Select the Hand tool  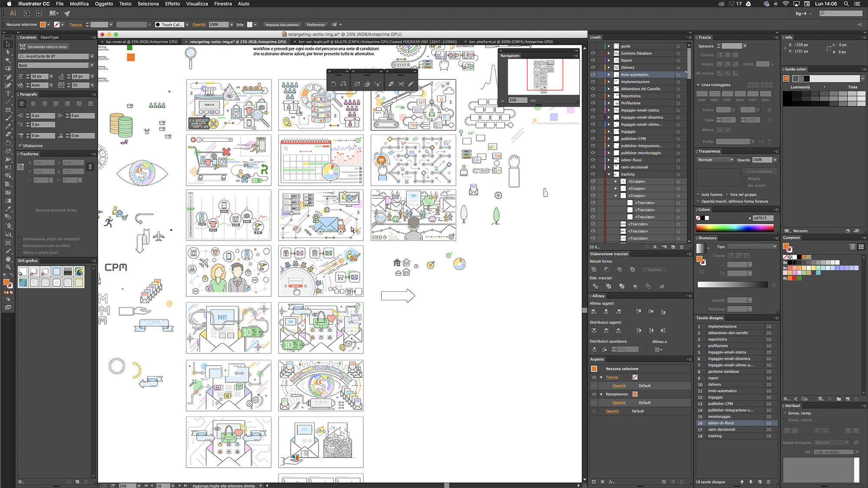[x=8, y=259]
